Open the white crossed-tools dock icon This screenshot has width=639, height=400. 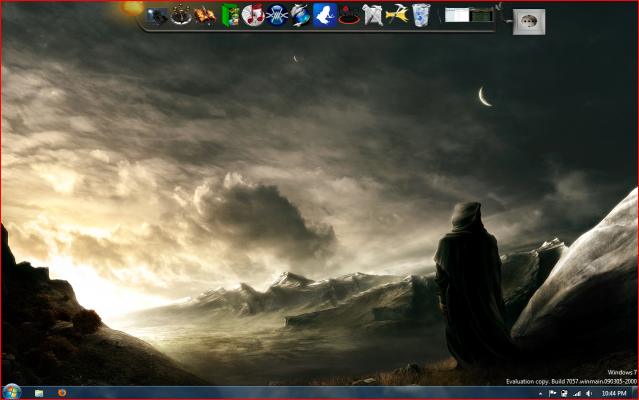373,15
